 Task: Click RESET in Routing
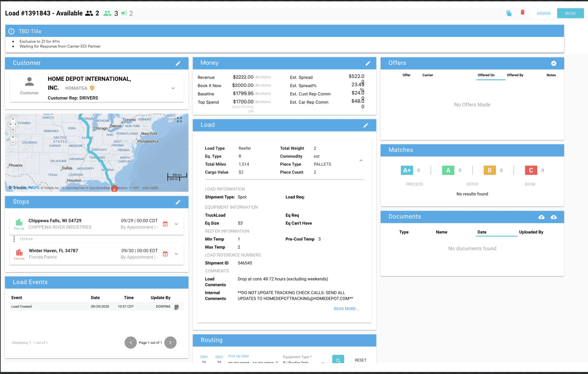pos(361,360)
